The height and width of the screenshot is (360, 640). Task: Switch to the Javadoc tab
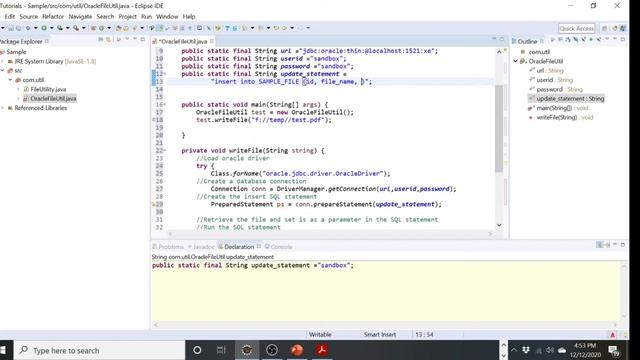coord(201,247)
